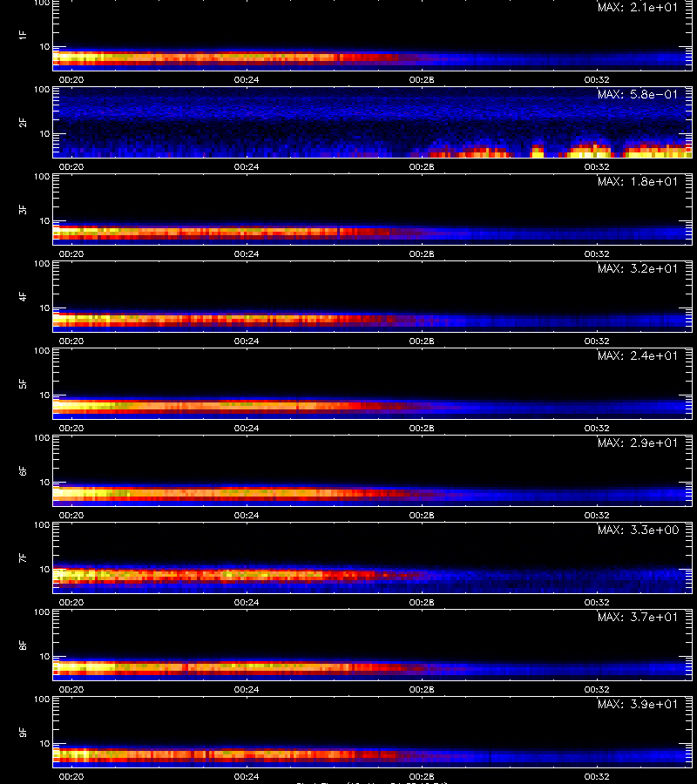The height and width of the screenshot is (784, 697).
Task: Click the 00:20 time tick under panel 9F
Action: click(71, 776)
